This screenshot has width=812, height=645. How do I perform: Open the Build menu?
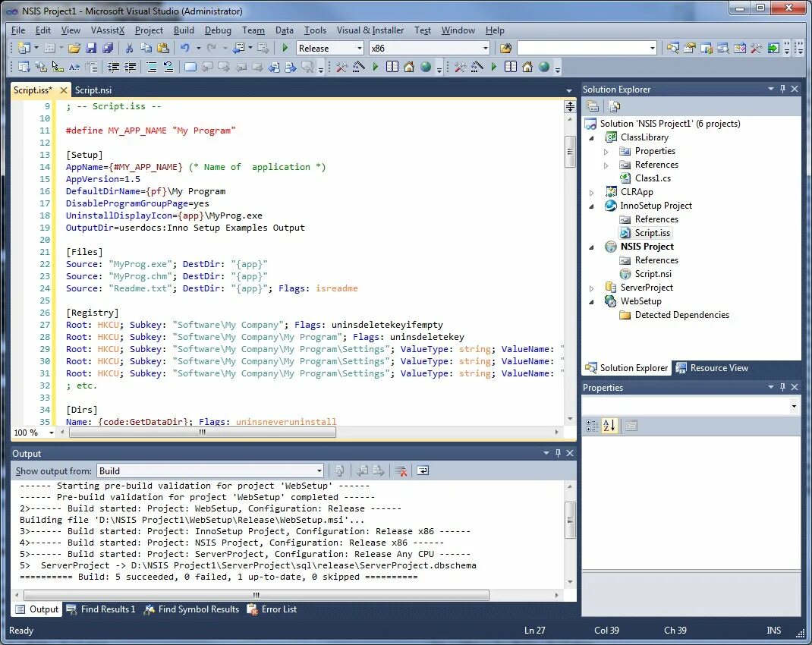point(184,30)
